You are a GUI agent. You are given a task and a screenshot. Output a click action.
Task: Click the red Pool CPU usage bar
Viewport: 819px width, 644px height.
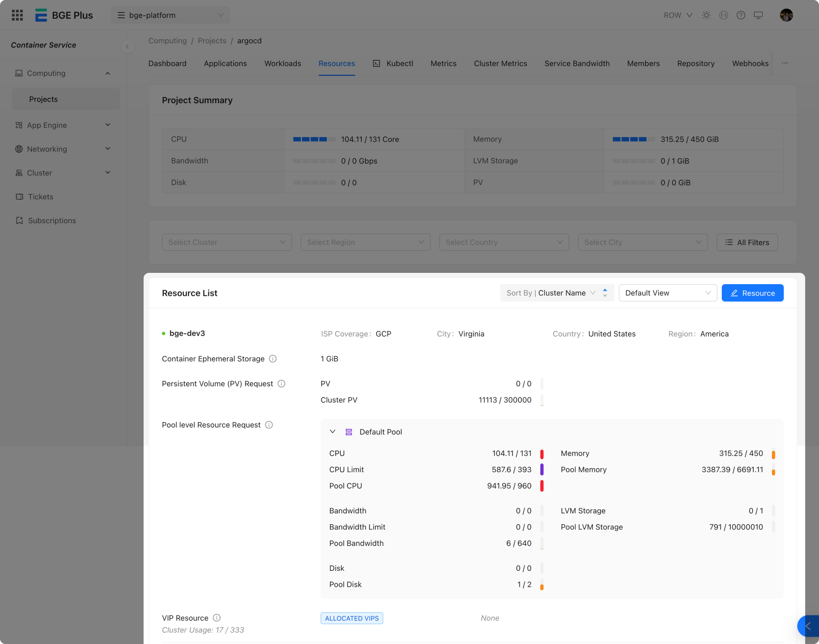(542, 486)
